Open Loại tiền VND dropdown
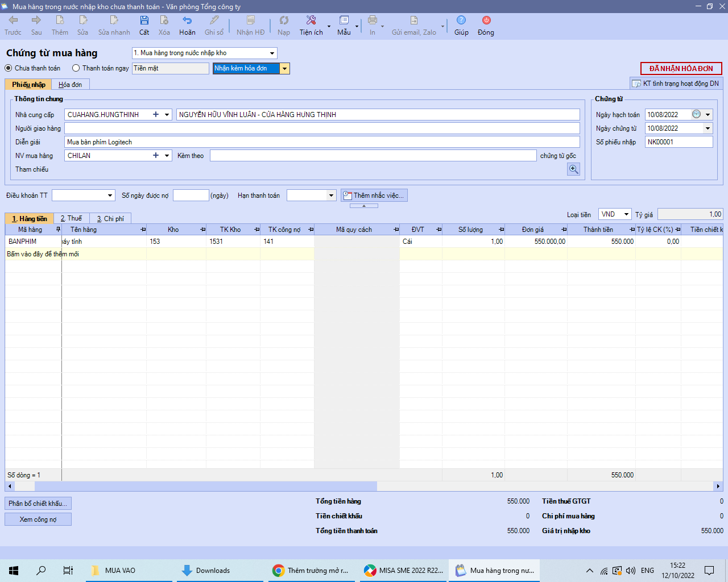728x582 pixels. (626, 214)
